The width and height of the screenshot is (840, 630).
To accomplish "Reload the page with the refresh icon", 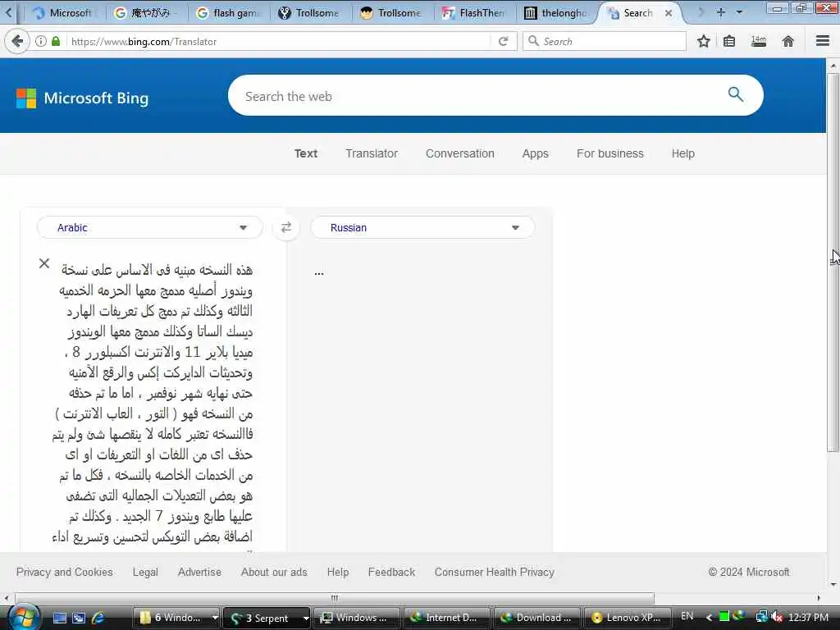I will (x=503, y=41).
